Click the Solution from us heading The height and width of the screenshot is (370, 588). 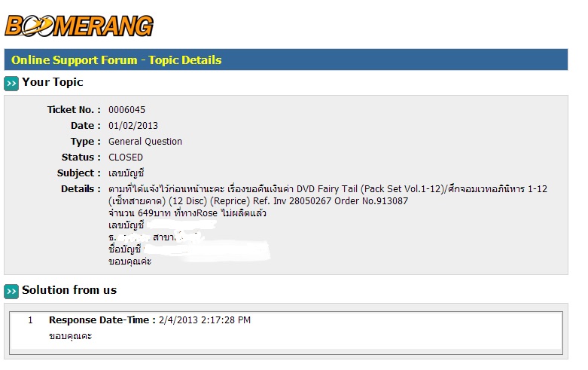[x=69, y=290]
